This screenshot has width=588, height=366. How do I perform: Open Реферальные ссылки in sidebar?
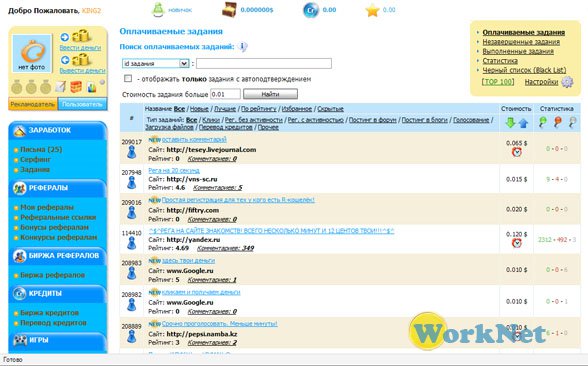[x=58, y=217]
